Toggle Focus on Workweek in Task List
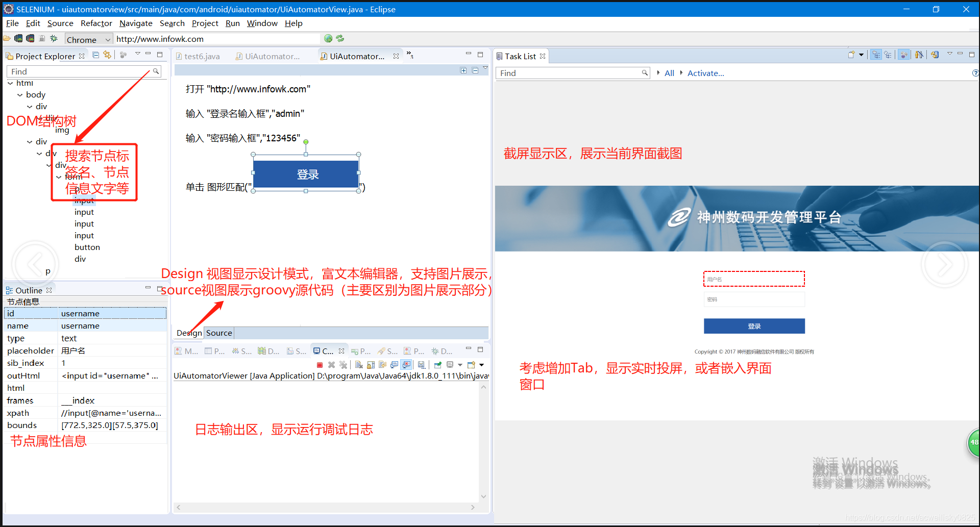This screenshot has width=980, height=527. (904, 55)
